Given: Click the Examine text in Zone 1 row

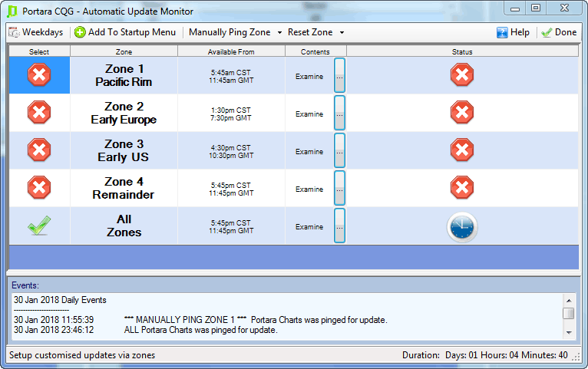Looking at the screenshot, I should tap(309, 77).
